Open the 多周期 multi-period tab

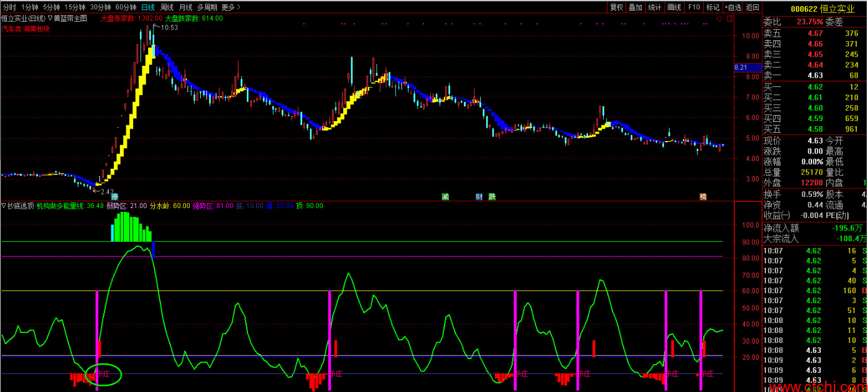coord(207,7)
